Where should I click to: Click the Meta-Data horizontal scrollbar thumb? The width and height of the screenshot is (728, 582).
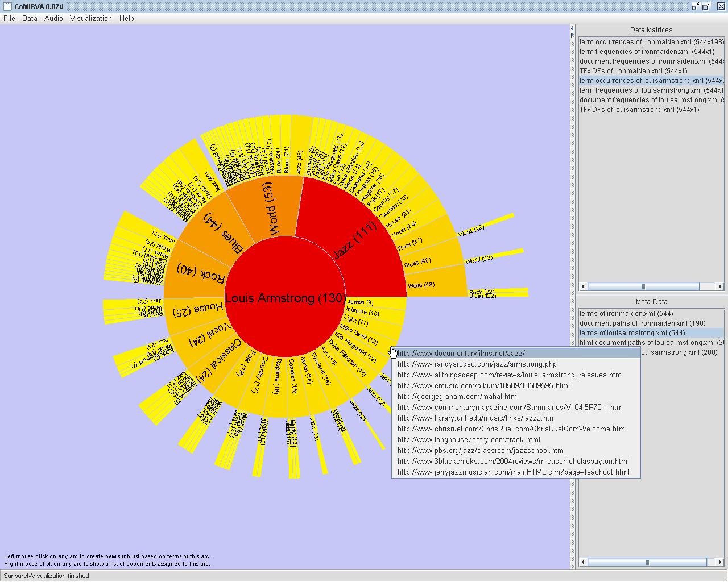coord(647,562)
